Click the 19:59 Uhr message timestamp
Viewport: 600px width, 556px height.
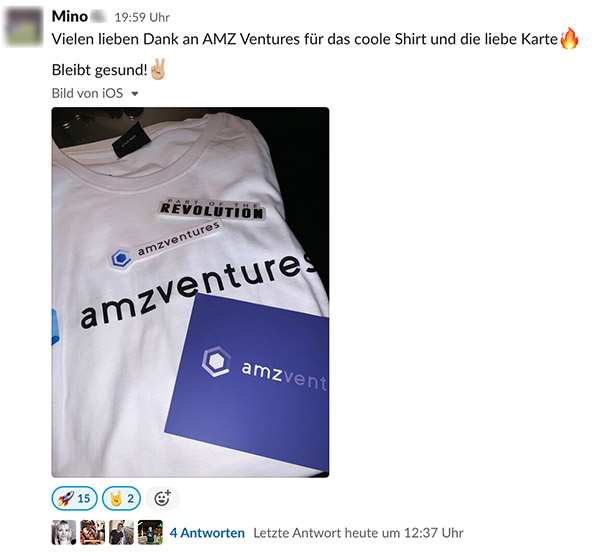pyautogui.click(x=142, y=17)
